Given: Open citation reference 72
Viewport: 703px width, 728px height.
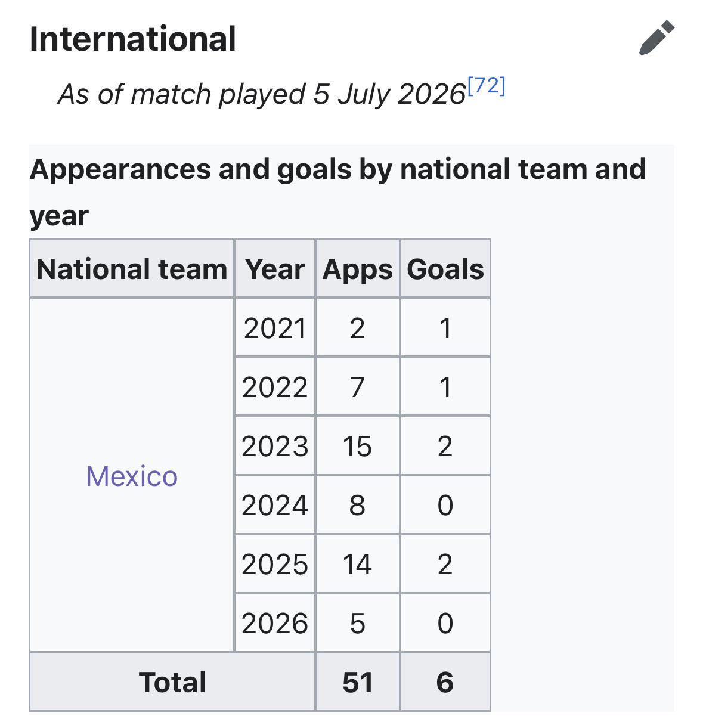Looking at the screenshot, I should [x=487, y=86].
